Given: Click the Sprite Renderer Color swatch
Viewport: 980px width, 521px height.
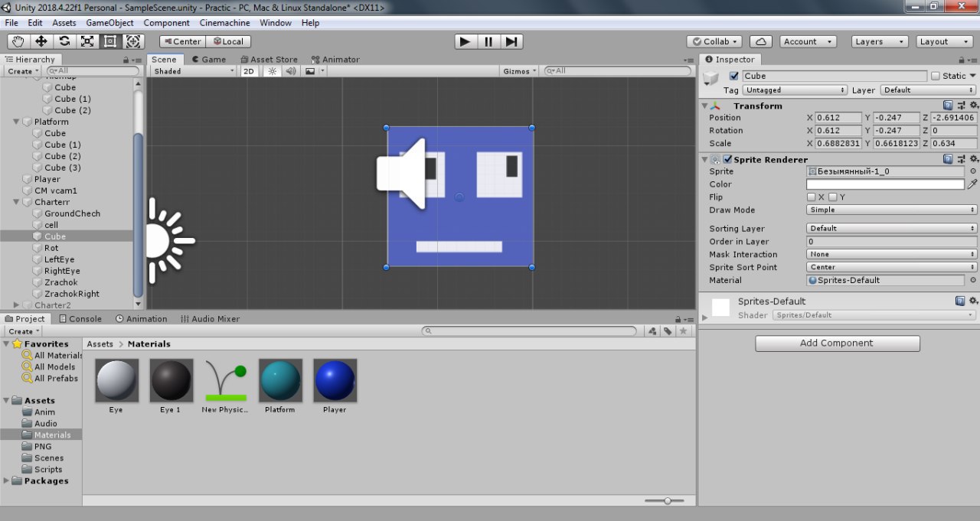Looking at the screenshot, I should (x=885, y=184).
